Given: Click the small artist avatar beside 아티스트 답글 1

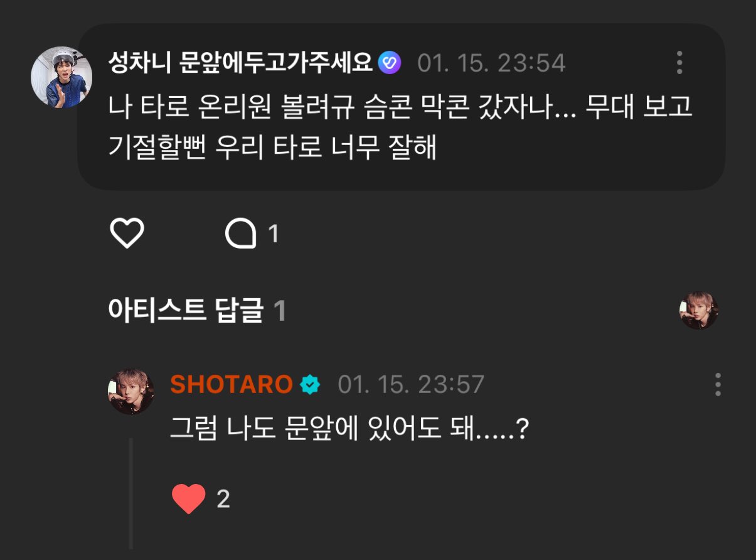Looking at the screenshot, I should [699, 310].
